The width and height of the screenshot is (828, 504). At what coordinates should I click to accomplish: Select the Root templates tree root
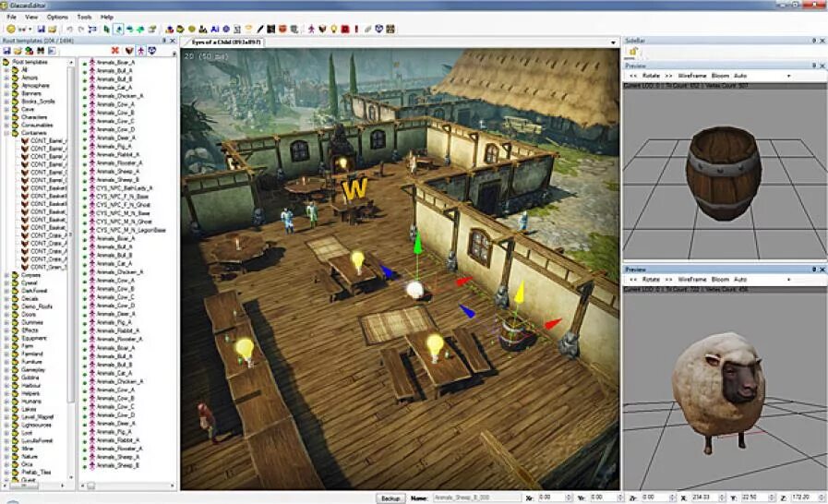[30, 62]
